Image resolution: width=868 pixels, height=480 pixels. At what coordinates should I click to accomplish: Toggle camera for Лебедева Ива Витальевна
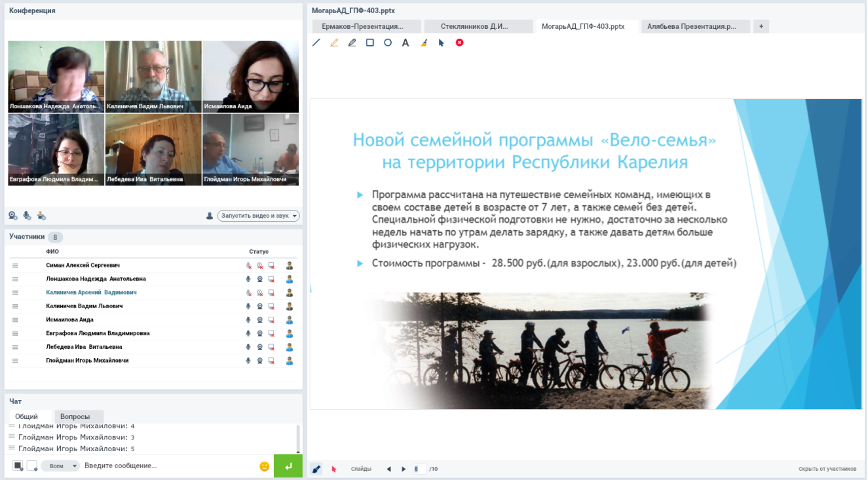tap(260, 347)
